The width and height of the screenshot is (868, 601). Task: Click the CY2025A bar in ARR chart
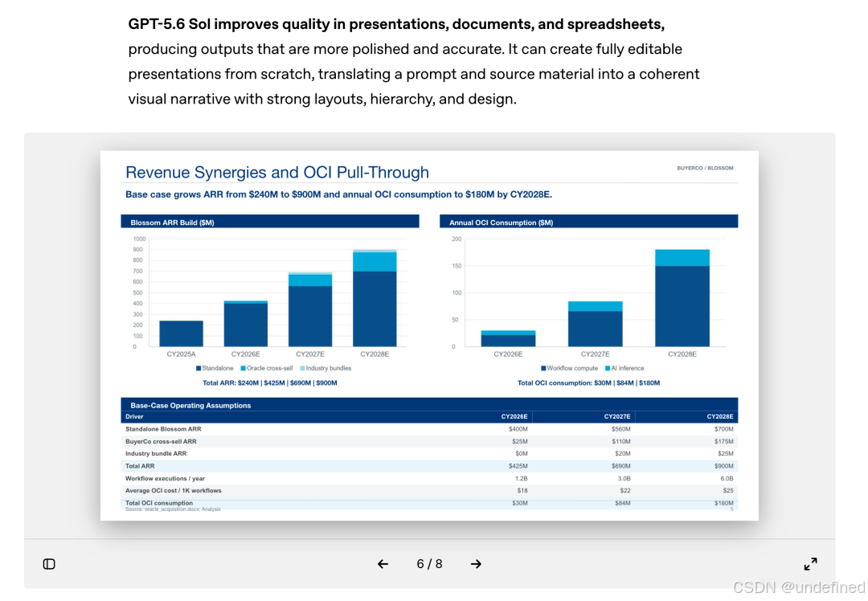pyautogui.click(x=181, y=333)
